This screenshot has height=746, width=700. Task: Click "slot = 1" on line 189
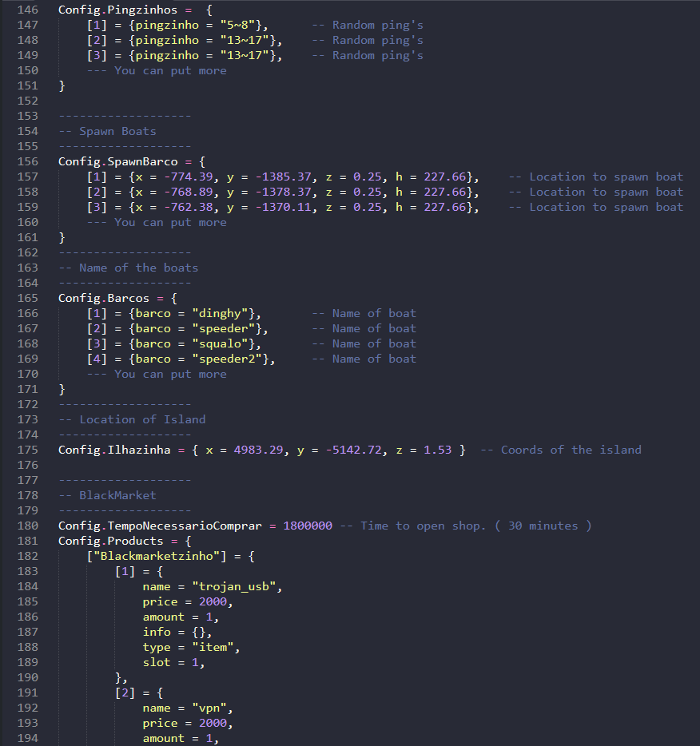pos(170,662)
